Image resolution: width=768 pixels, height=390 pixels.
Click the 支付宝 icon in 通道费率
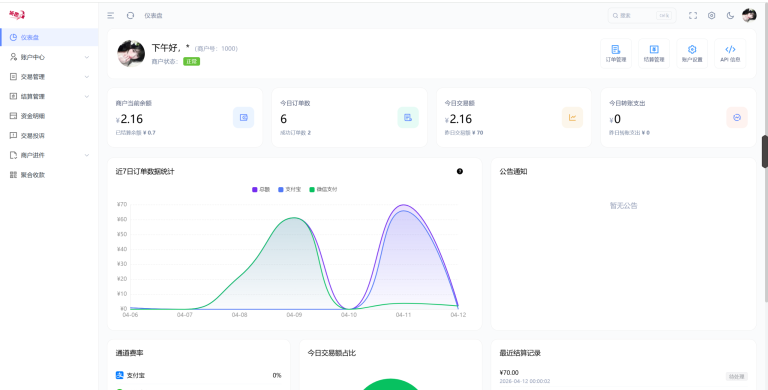pos(120,375)
